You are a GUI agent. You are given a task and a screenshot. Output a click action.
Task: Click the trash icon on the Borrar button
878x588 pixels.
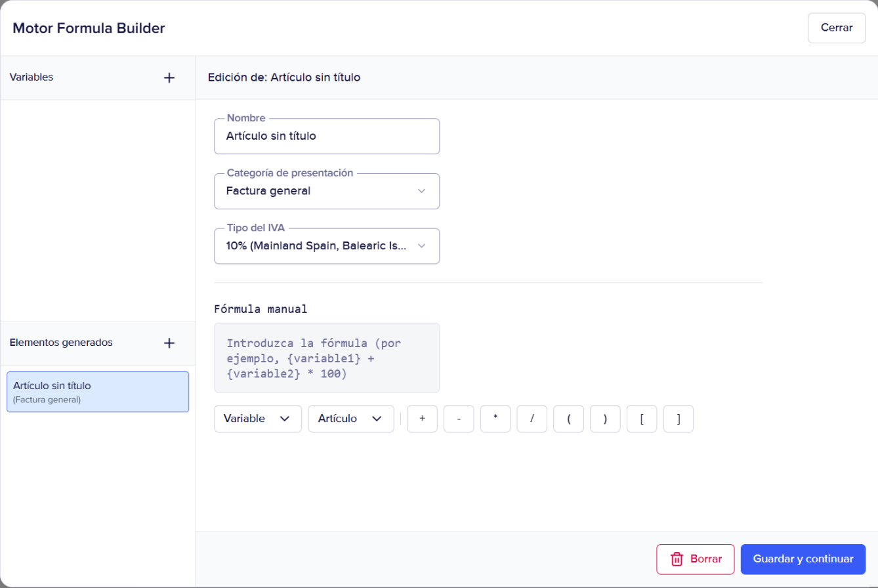[x=677, y=559]
